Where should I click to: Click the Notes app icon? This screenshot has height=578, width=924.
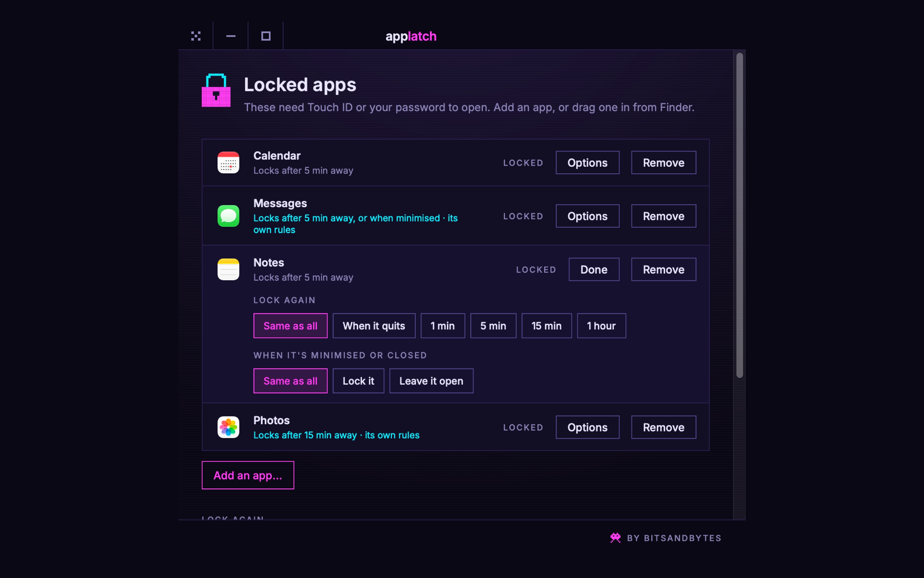click(228, 269)
